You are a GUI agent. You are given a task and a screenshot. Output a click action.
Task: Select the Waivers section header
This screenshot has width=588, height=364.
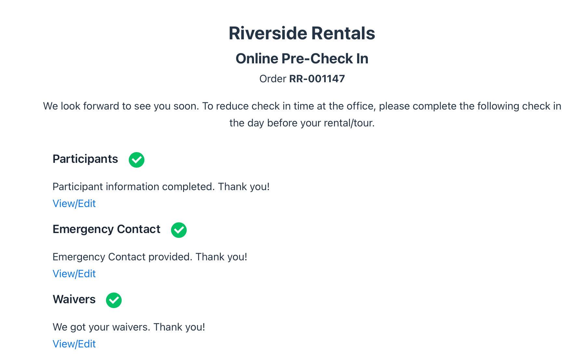click(74, 300)
